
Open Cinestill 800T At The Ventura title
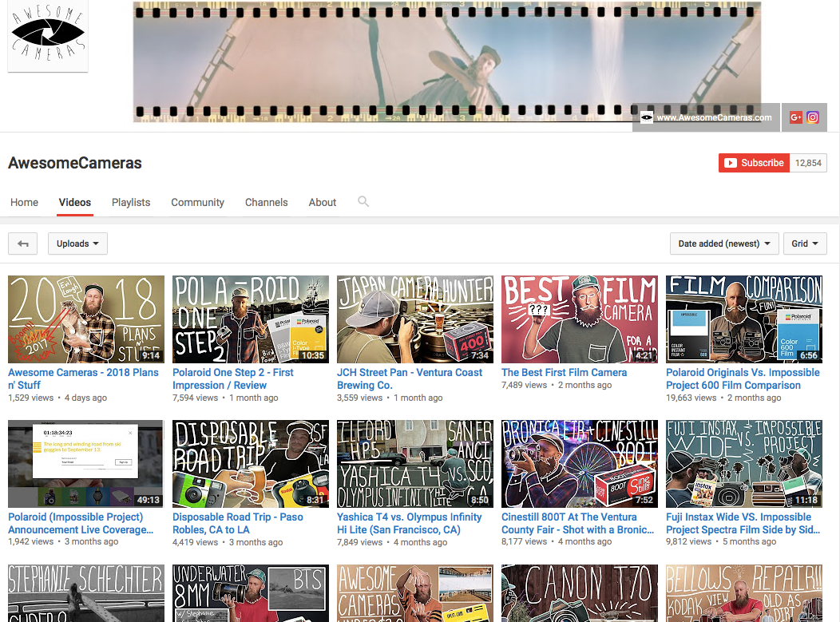pyautogui.click(x=578, y=524)
